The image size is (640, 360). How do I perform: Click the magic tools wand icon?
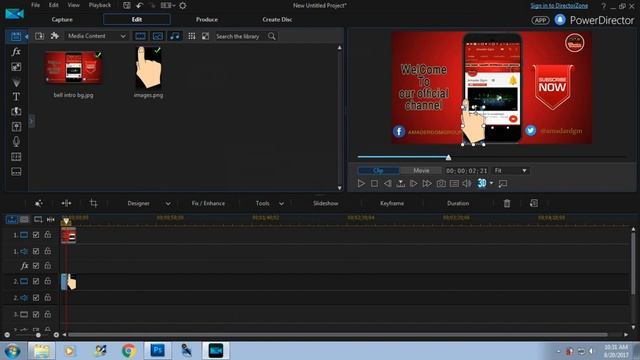click(x=38, y=203)
